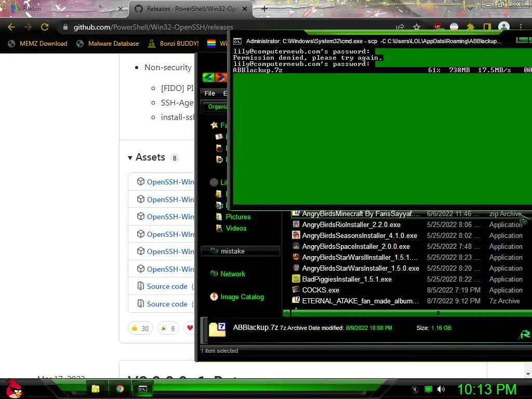Click the first Source code asset link
Image resolution: width=532 pixels, height=399 pixels.
[167, 286]
